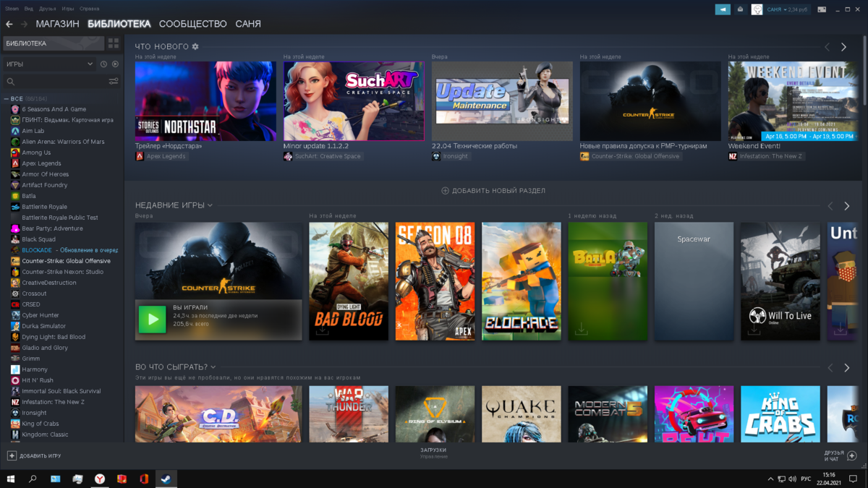The image size is (868, 488).
Task: Expand the ИГРЫ category dropdown
Action: click(x=90, y=64)
